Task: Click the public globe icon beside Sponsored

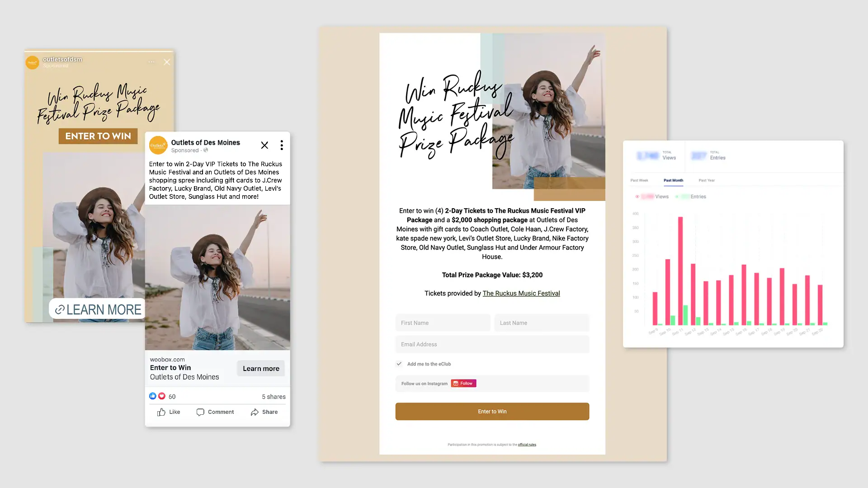Action: tap(206, 150)
